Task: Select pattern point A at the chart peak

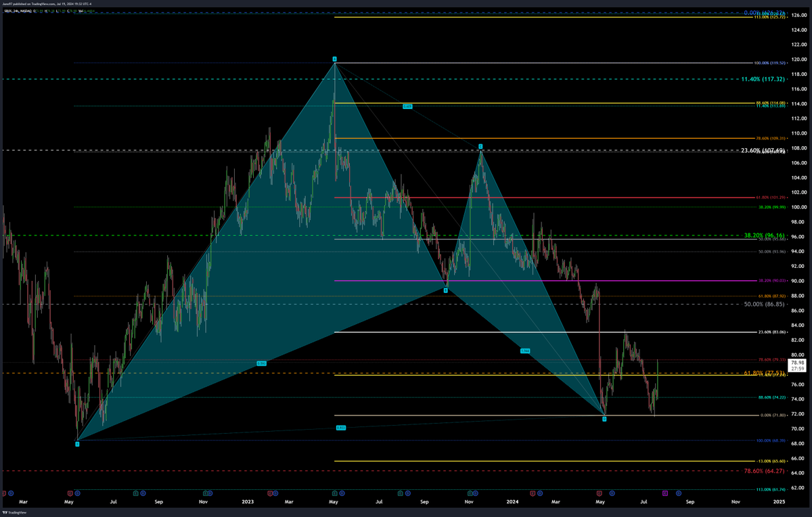Action: point(334,59)
